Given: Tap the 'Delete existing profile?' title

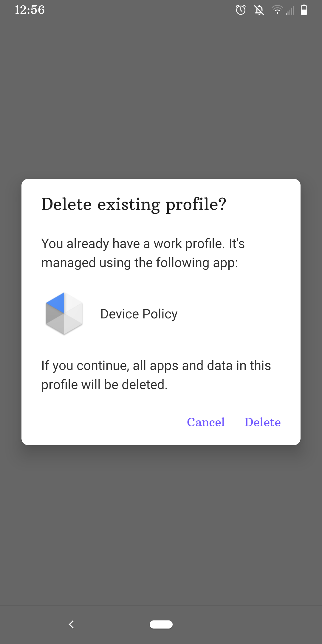Looking at the screenshot, I should [134, 205].
